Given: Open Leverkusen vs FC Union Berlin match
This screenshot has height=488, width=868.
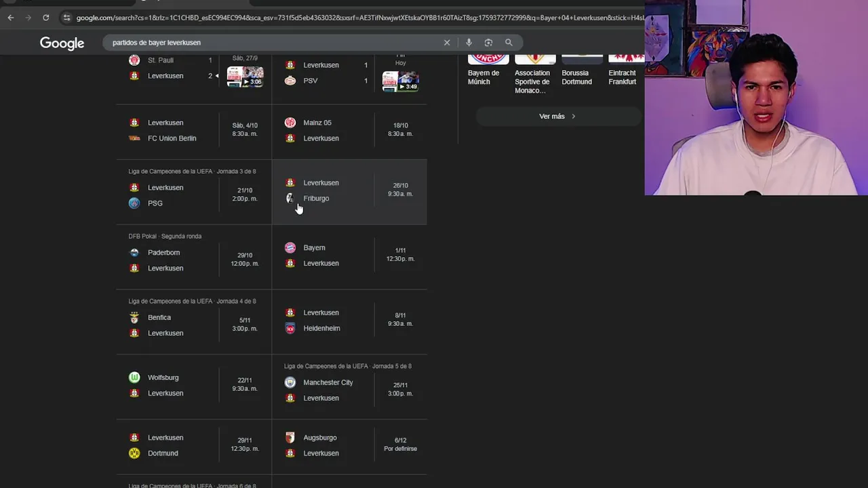Looking at the screenshot, I should (194, 131).
